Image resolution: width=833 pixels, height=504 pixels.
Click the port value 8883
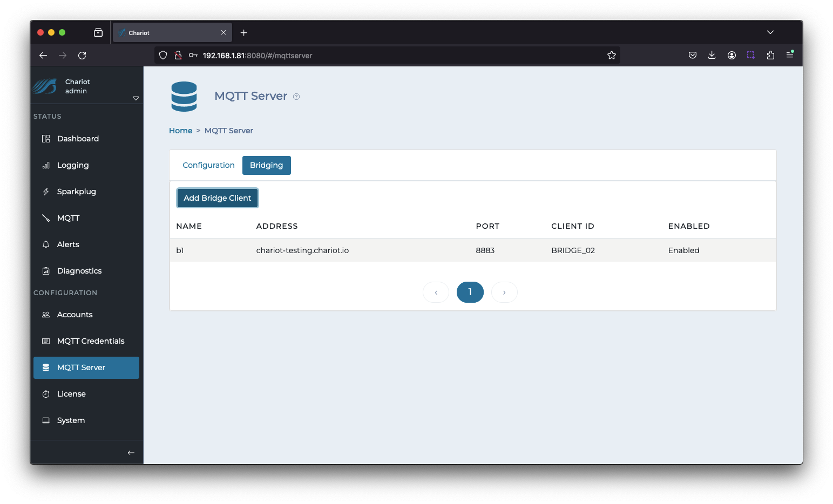pos(485,250)
